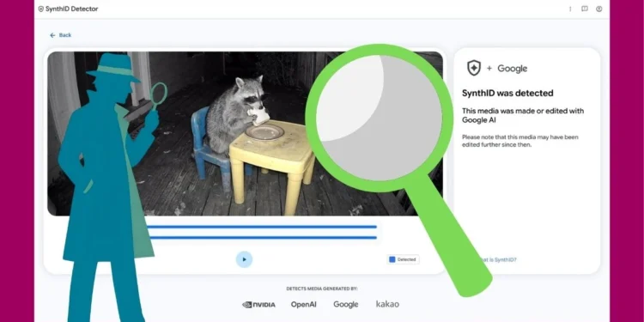The height and width of the screenshot is (322, 644).
Task: Click the Google wordmark in results panel
Action: (512, 69)
